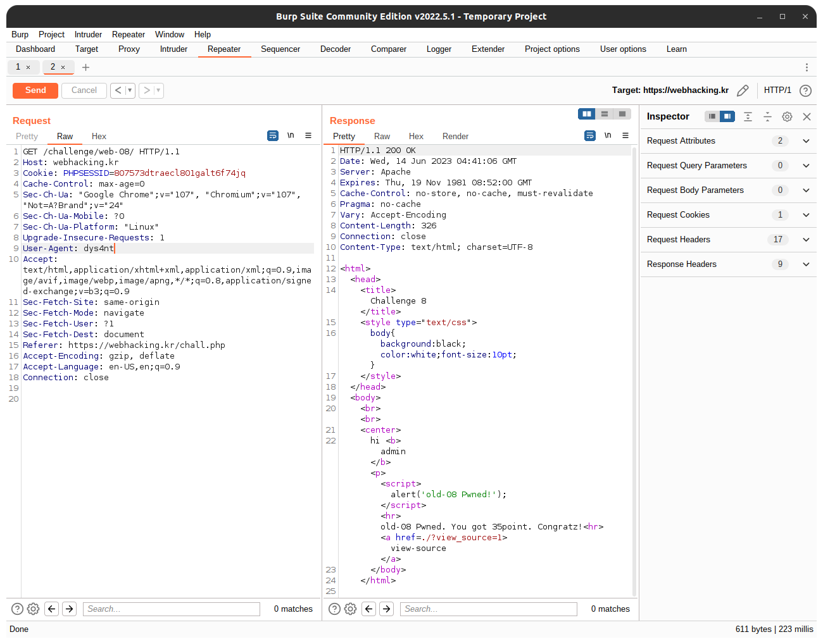Select Response Render view

(455, 136)
